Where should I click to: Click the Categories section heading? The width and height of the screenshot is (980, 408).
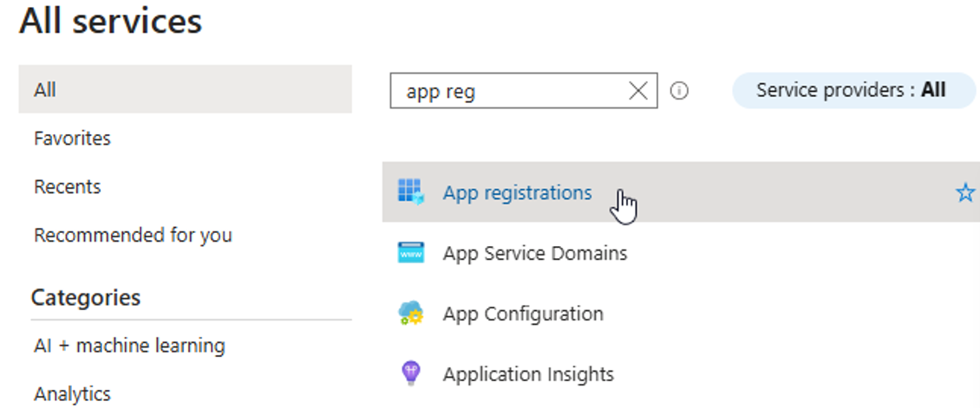(x=85, y=298)
